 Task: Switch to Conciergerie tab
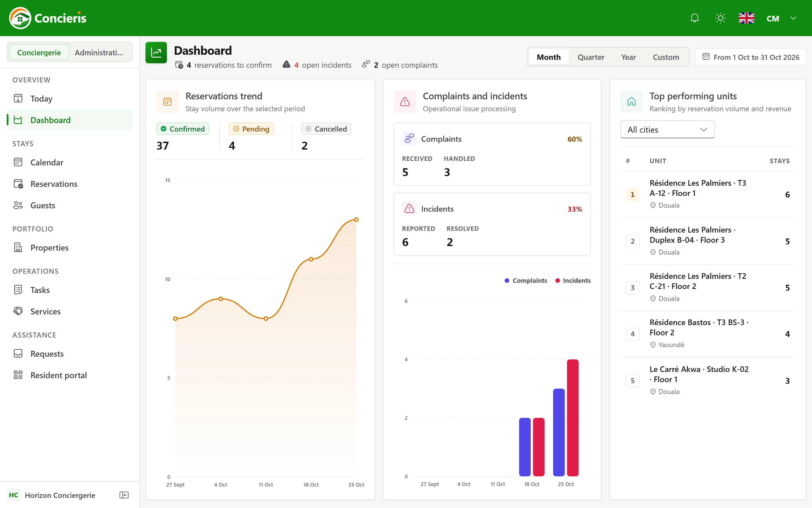pos(39,52)
